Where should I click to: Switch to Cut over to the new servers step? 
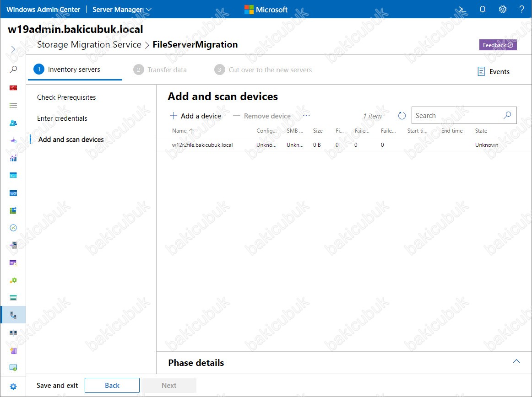pyautogui.click(x=263, y=70)
